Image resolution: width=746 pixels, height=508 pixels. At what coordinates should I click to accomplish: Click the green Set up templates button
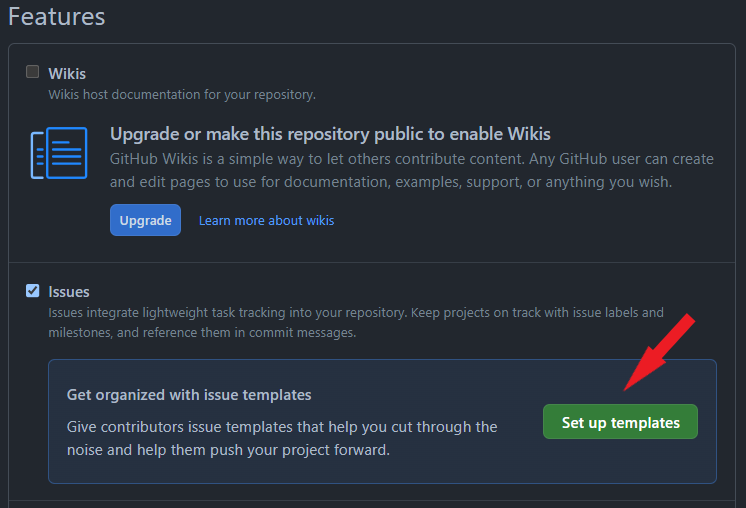click(620, 422)
